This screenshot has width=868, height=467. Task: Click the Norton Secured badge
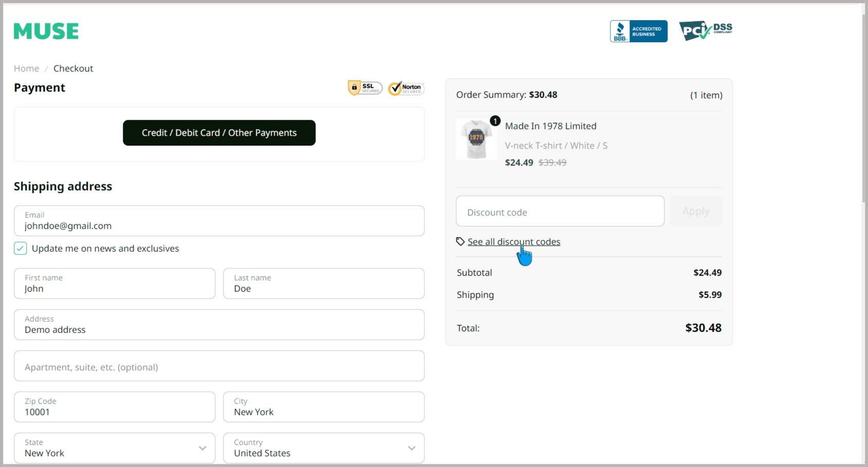(x=406, y=88)
